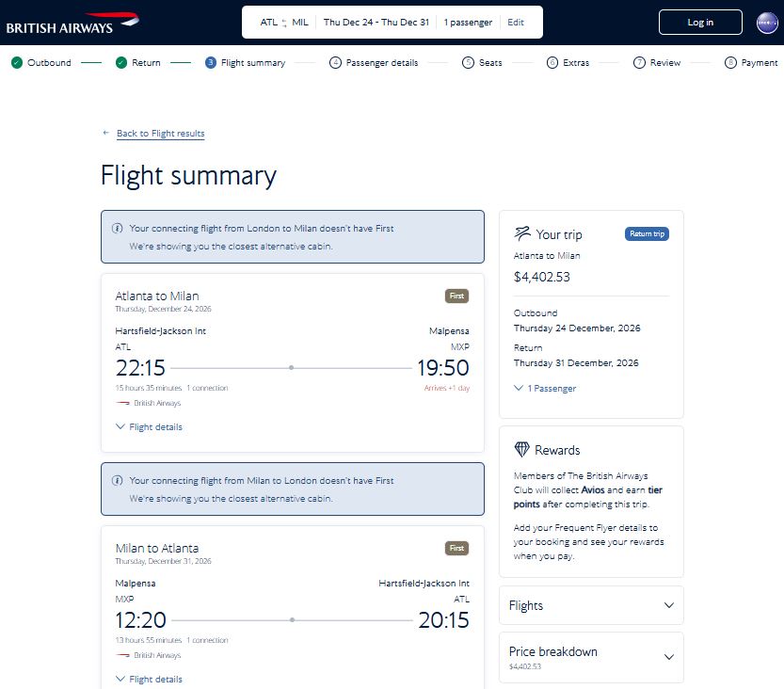Click the British Airways logo
Viewport: 784px width, 689px height.
coord(72,24)
